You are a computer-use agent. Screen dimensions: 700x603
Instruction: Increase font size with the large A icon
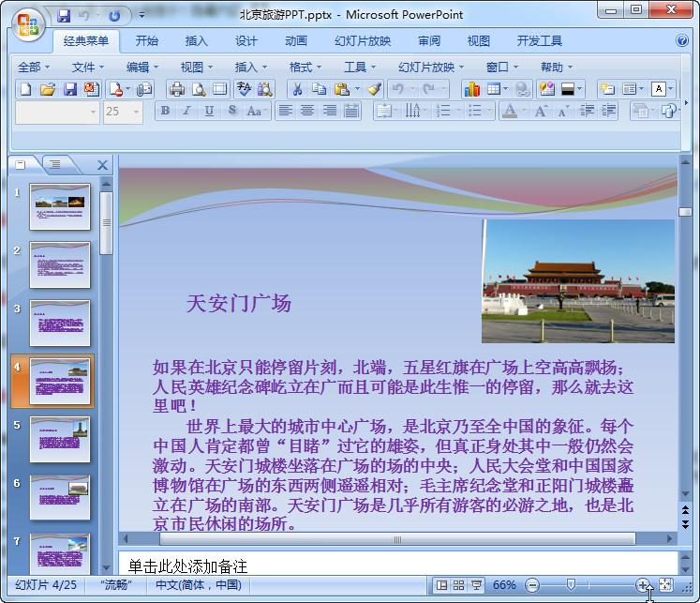(541, 111)
